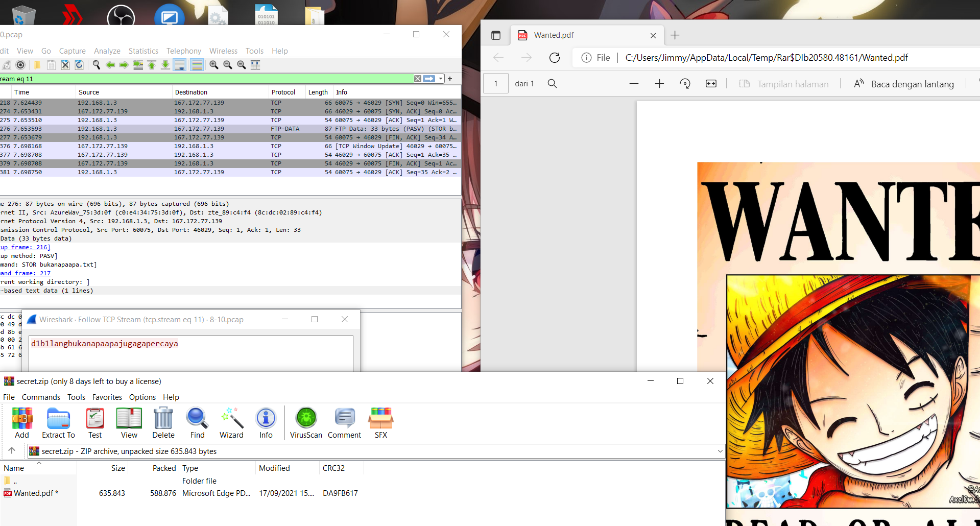
Task: Jump to the first packet
Action: (152, 65)
